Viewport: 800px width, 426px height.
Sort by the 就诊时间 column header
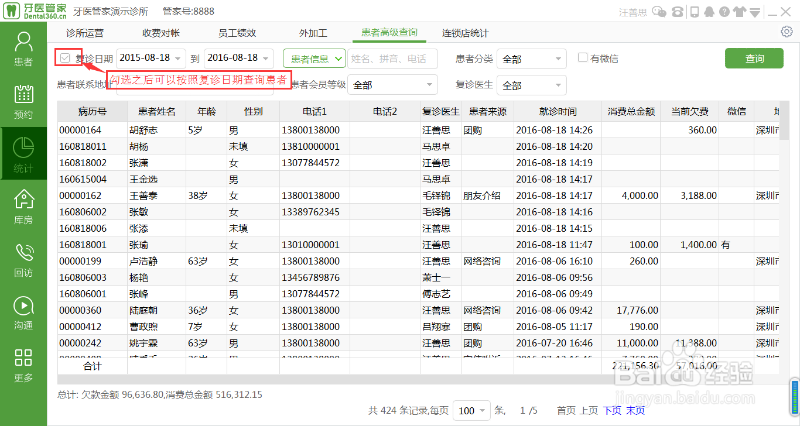pyautogui.click(x=557, y=111)
